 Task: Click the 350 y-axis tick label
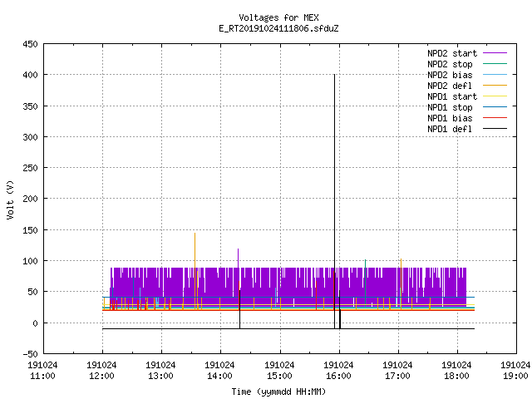pyautogui.click(x=30, y=106)
